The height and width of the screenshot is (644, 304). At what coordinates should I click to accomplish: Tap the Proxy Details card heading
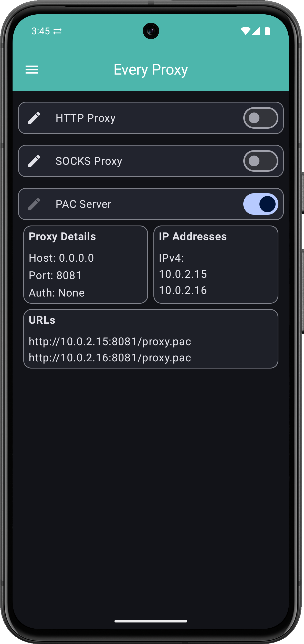point(62,237)
